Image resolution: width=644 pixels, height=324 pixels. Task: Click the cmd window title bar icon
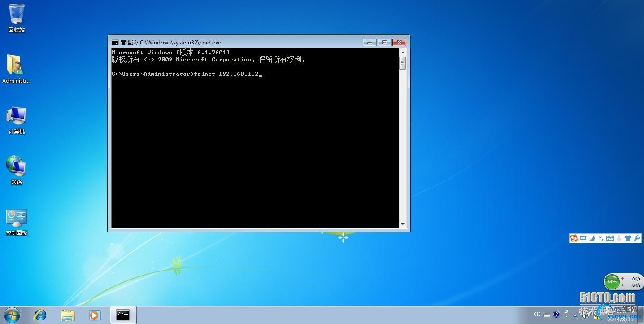(x=115, y=43)
